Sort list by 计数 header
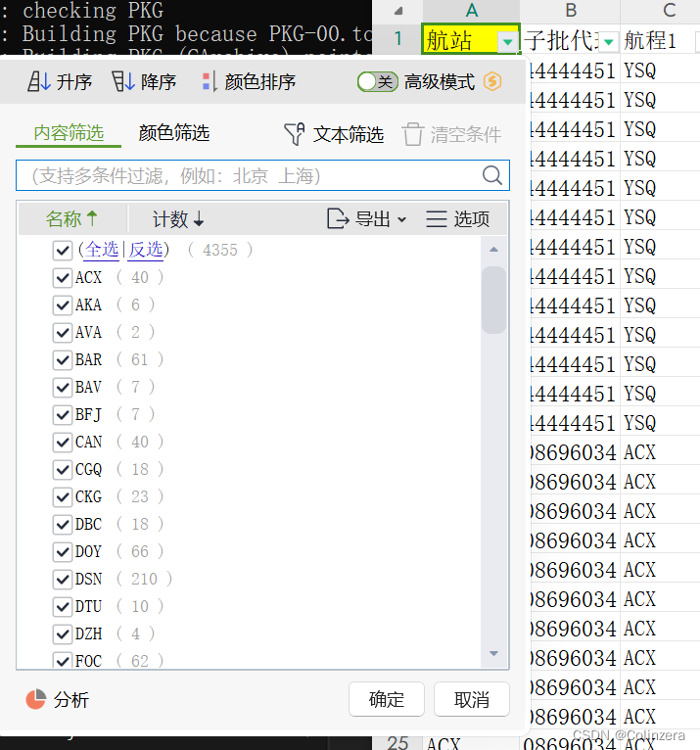The height and width of the screenshot is (750, 700). tap(178, 219)
